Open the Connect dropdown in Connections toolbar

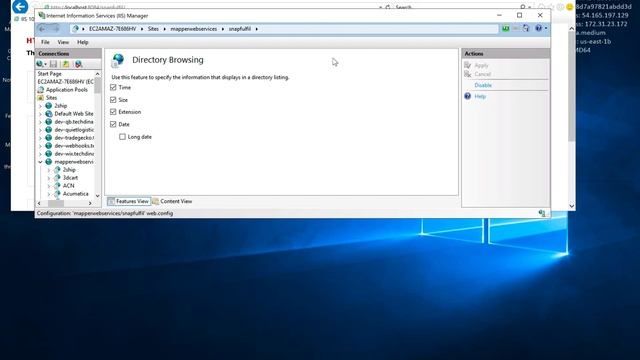click(x=41, y=64)
